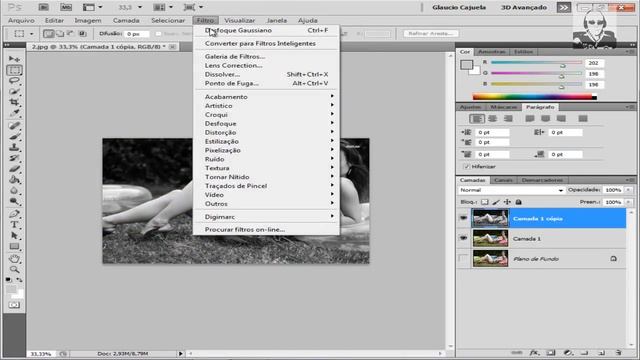Viewport: 640px width, 360px height.
Task: Select the Move tool
Action: (14, 59)
